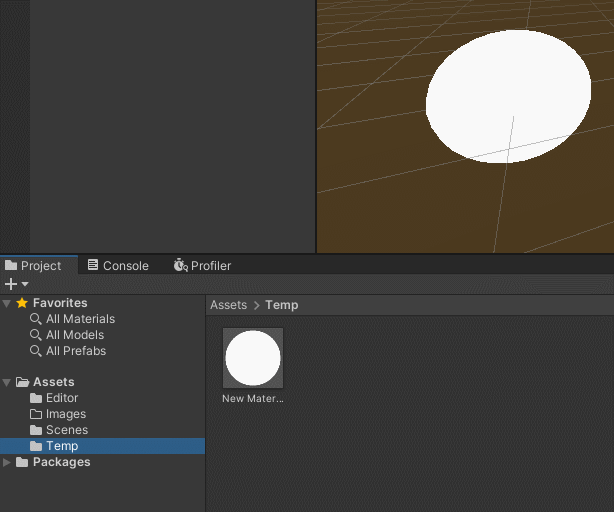Click the Editor folder icon
This screenshot has width=614, height=512.
point(36,398)
